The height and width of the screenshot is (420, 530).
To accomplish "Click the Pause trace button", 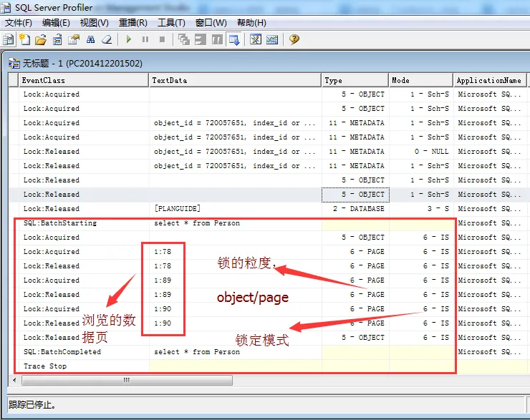I will click(145, 39).
